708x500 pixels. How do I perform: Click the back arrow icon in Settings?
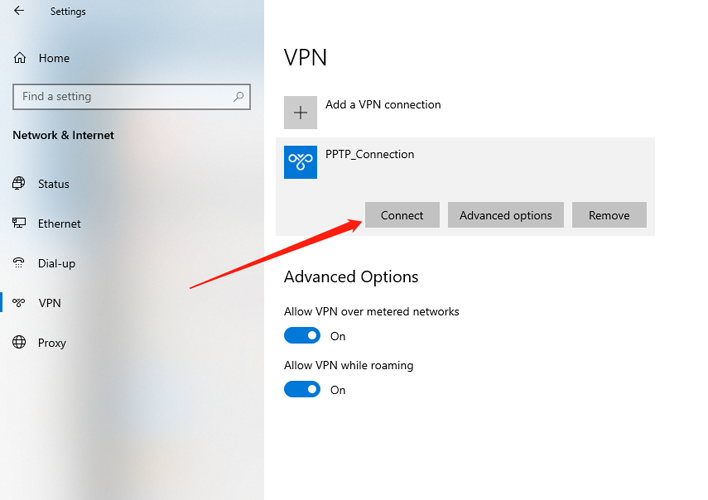tap(19, 11)
